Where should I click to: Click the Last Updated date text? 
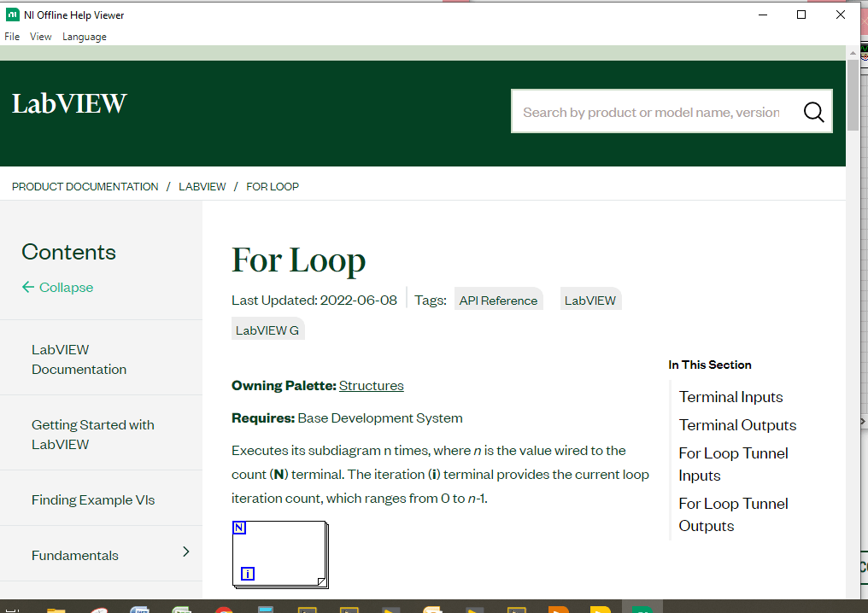point(314,301)
